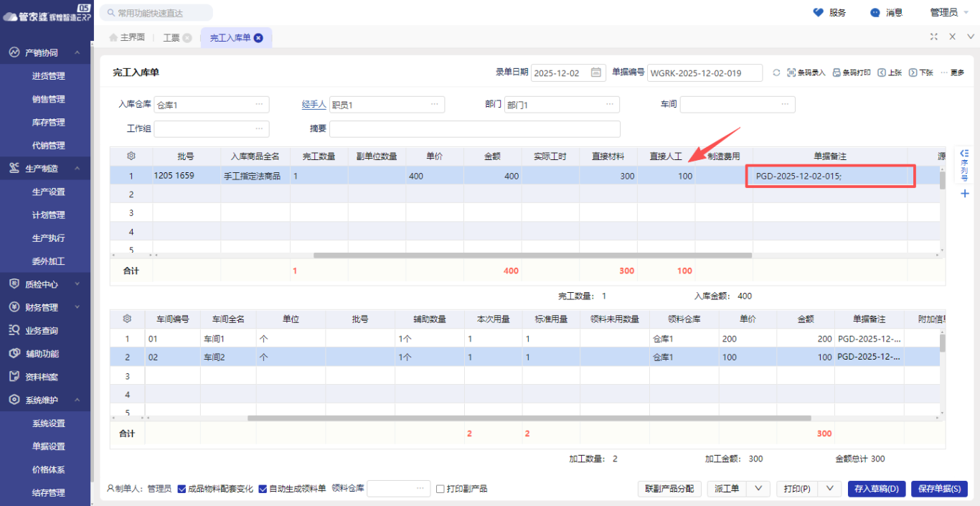The width and height of the screenshot is (980, 506).
Task: Click barcode print (条码打印) icon
Action: (851, 72)
